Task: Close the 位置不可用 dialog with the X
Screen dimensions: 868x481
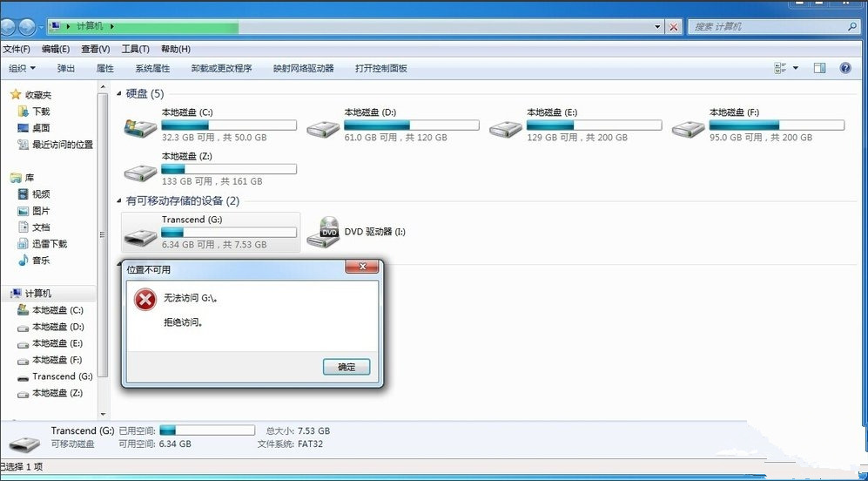Action: tap(362, 267)
